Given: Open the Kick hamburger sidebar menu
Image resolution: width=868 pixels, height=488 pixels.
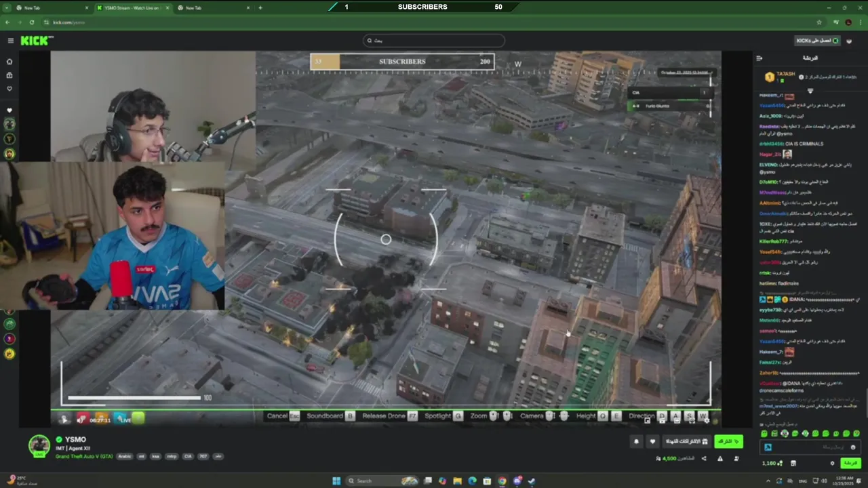Looking at the screenshot, I should click(x=10, y=41).
